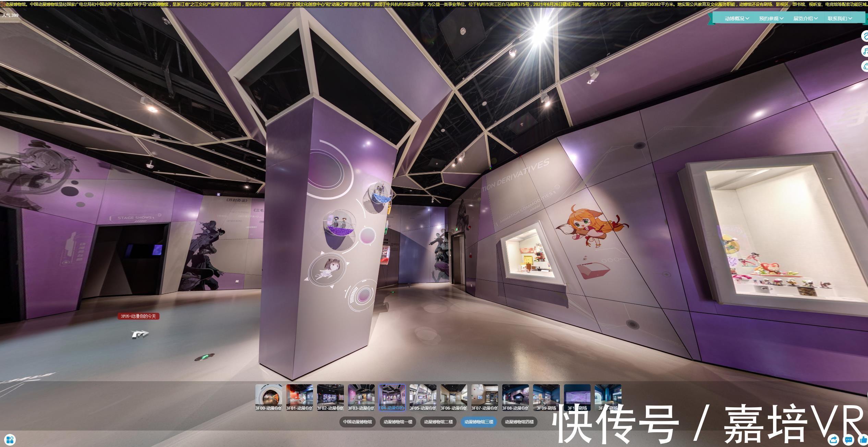
Task: Open the 3F09-剧场 scene thumbnail
Action: point(546,397)
